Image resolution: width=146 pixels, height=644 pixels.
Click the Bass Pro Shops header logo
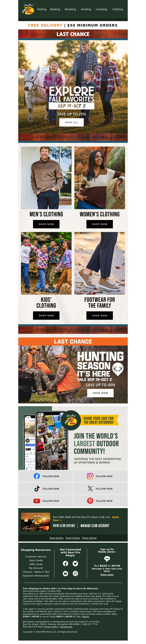[x=28, y=9]
